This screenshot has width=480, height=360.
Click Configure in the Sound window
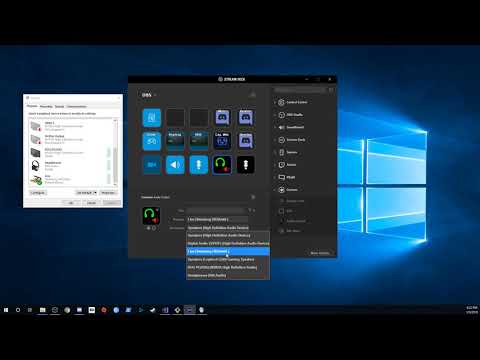pos(38,193)
